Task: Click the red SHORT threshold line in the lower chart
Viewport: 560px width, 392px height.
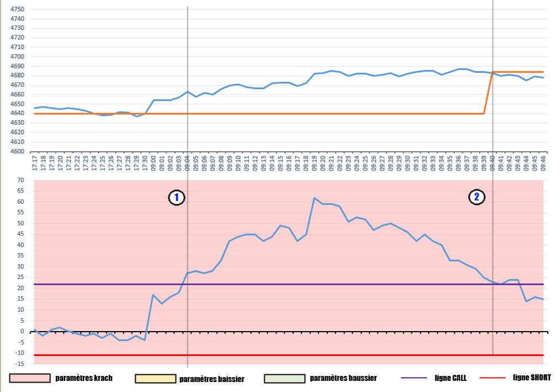Action: coord(289,355)
